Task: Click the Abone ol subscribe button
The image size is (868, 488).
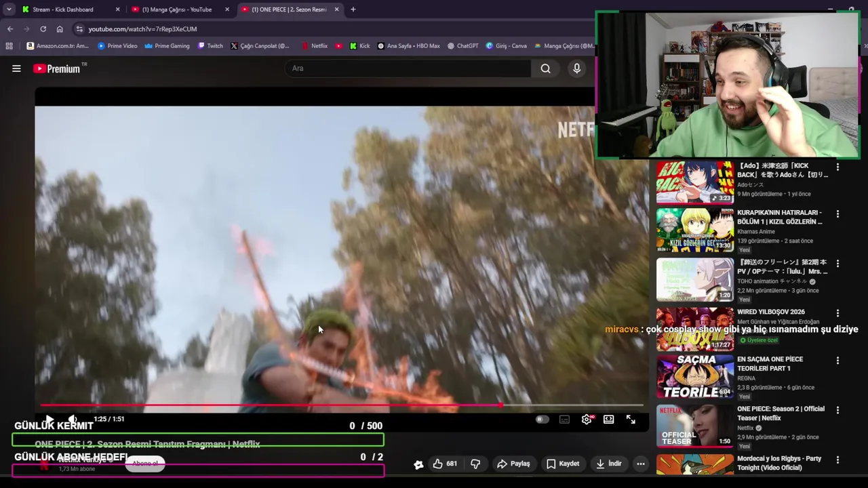Action: coord(145,464)
